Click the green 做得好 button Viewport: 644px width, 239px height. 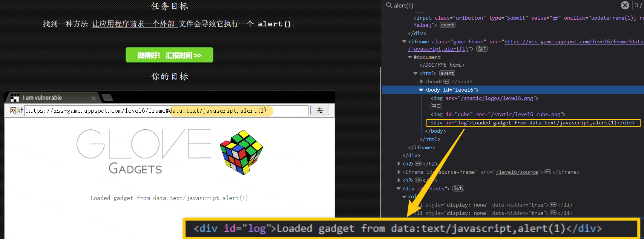169,55
